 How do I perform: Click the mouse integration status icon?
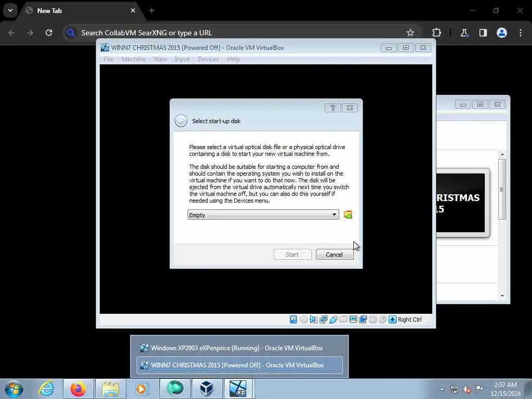[x=382, y=320]
